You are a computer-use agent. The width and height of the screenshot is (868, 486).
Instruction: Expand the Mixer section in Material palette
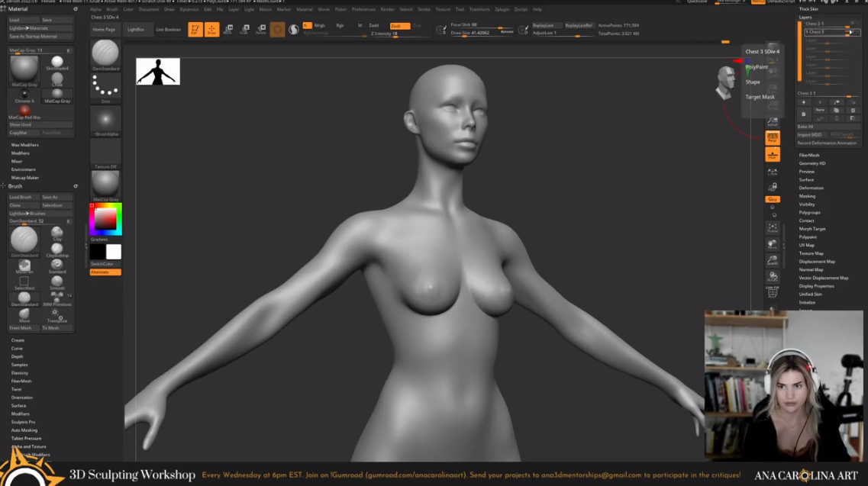[x=17, y=162]
